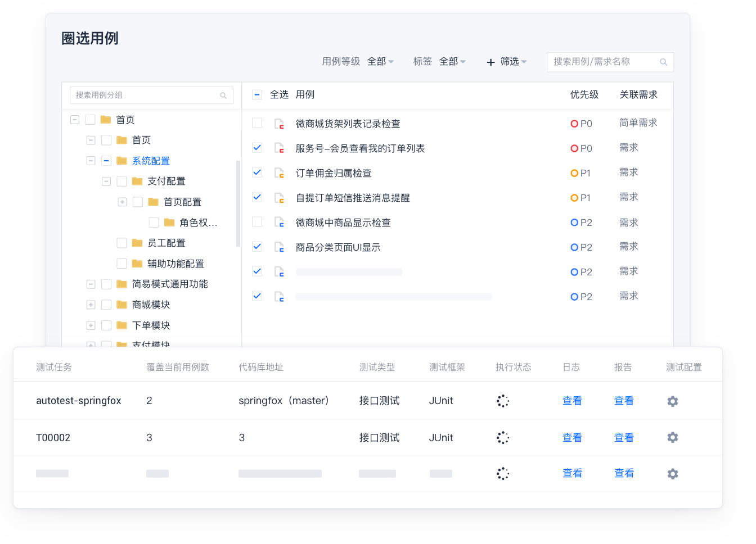Click the magnifier icon in group search box

(223, 96)
